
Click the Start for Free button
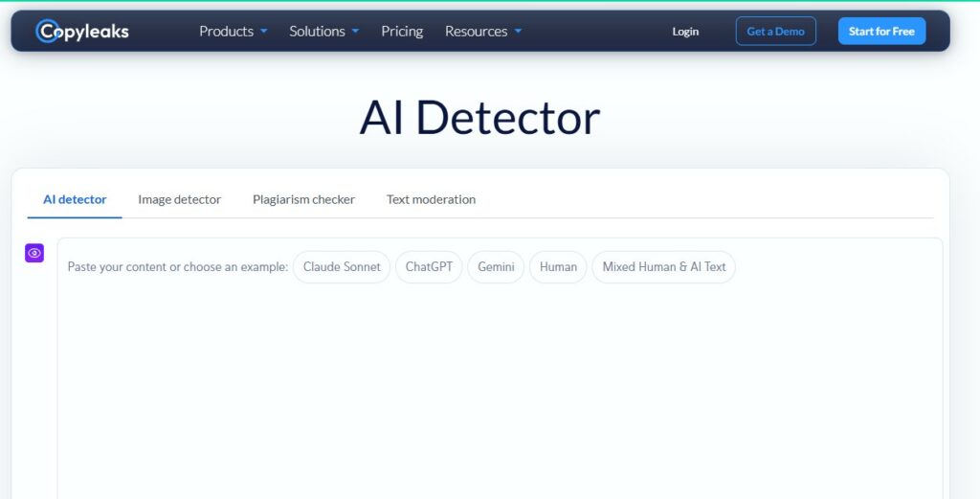[x=881, y=32]
